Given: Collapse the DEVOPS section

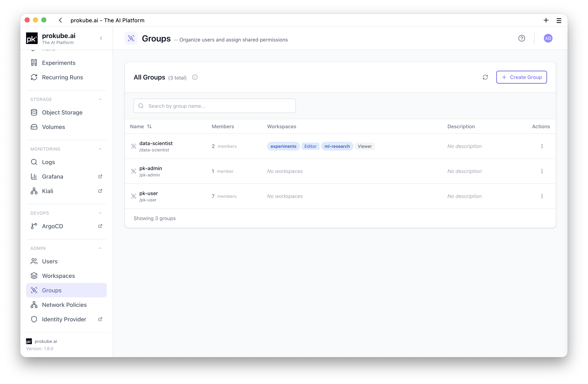Looking at the screenshot, I should coord(100,213).
